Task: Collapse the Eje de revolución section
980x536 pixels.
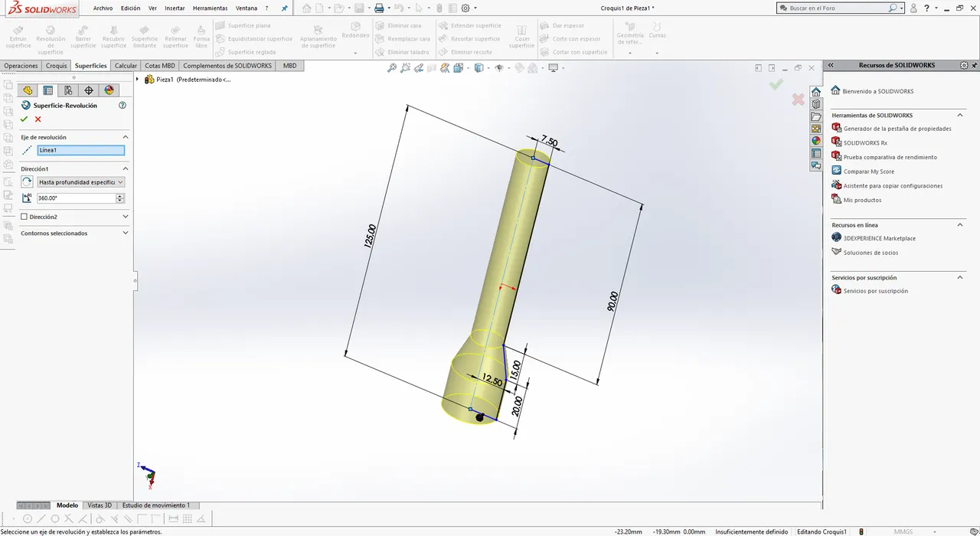Action: (126, 137)
